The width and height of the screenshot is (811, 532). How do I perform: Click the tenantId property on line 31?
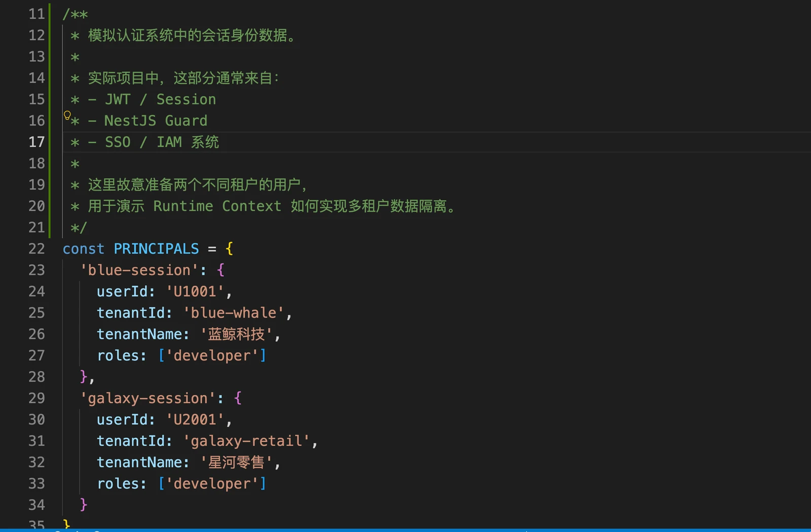[x=131, y=441]
